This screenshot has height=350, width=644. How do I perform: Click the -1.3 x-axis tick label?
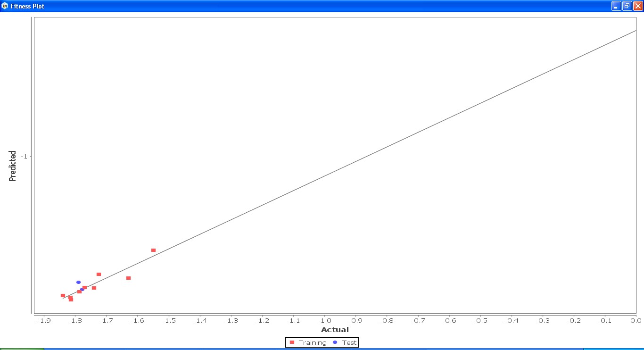pyautogui.click(x=231, y=321)
